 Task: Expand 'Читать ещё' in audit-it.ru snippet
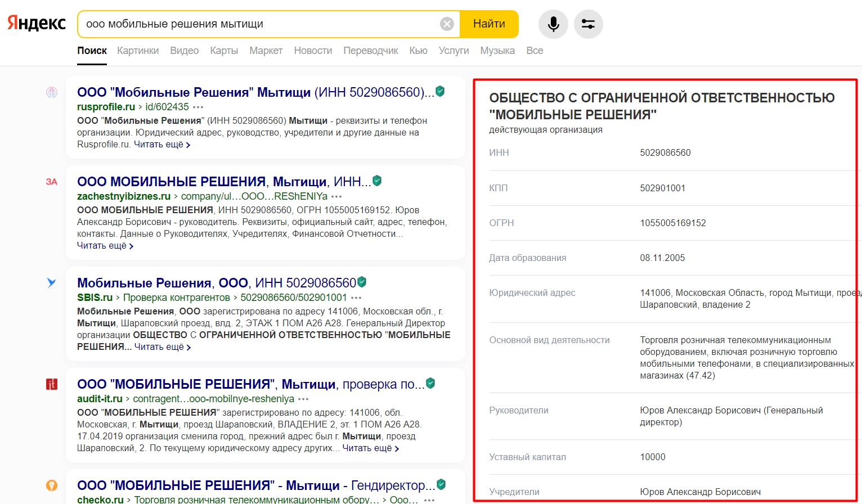[x=371, y=448]
